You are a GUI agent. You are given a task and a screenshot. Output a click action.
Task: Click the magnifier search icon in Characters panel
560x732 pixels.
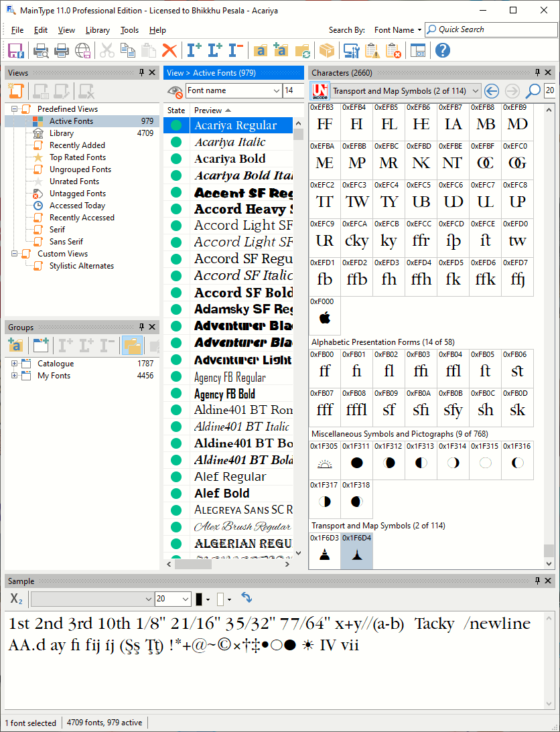point(533,91)
